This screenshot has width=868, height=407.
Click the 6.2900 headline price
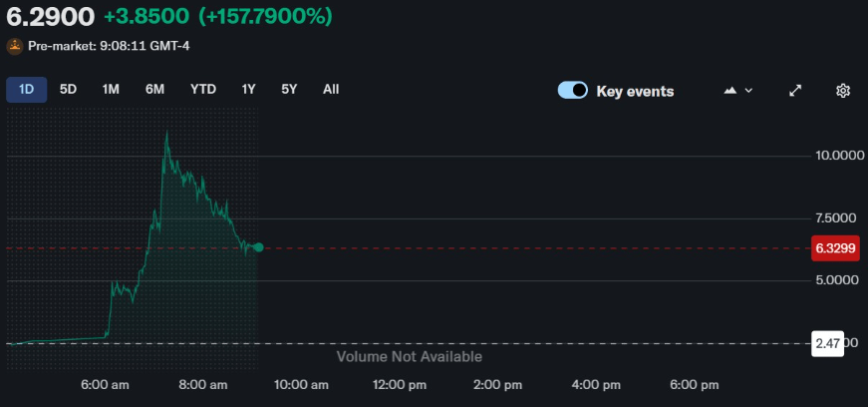[51, 17]
